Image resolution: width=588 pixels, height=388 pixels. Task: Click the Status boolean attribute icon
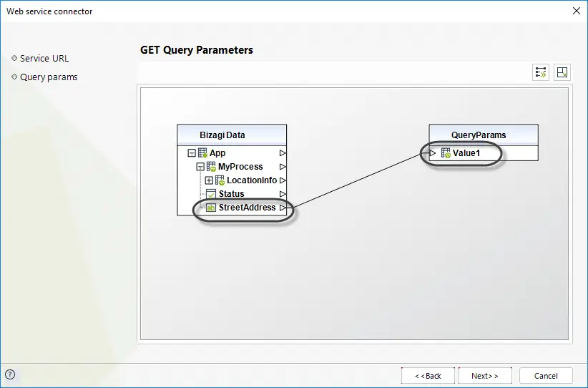(x=211, y=194)
